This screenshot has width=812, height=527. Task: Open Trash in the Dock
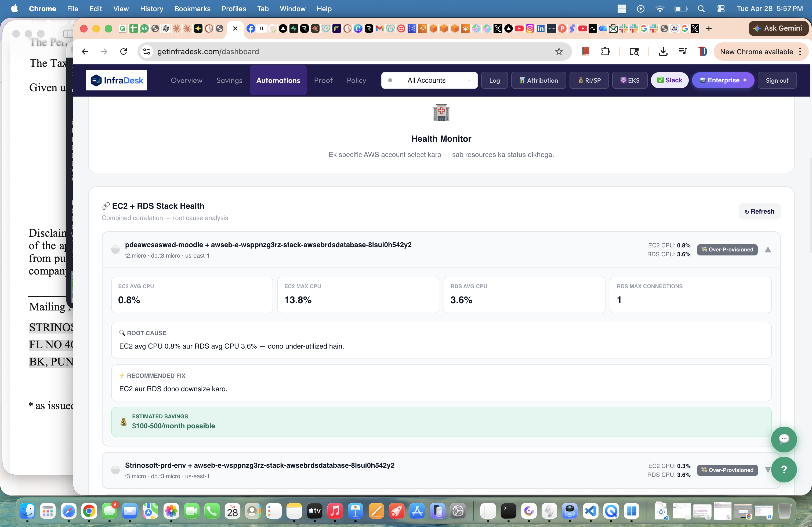(x=784, y=511)
